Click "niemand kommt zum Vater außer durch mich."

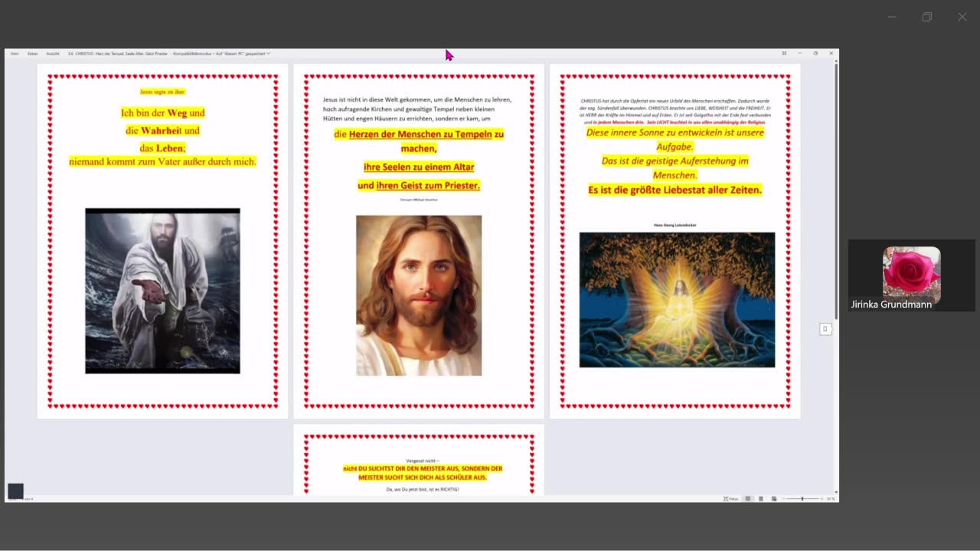(x=162, y=162)
